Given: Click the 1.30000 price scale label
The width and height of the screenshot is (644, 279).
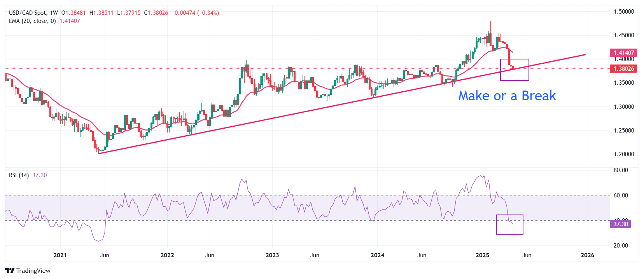Looking at the screenshot, I should (624, 107).
